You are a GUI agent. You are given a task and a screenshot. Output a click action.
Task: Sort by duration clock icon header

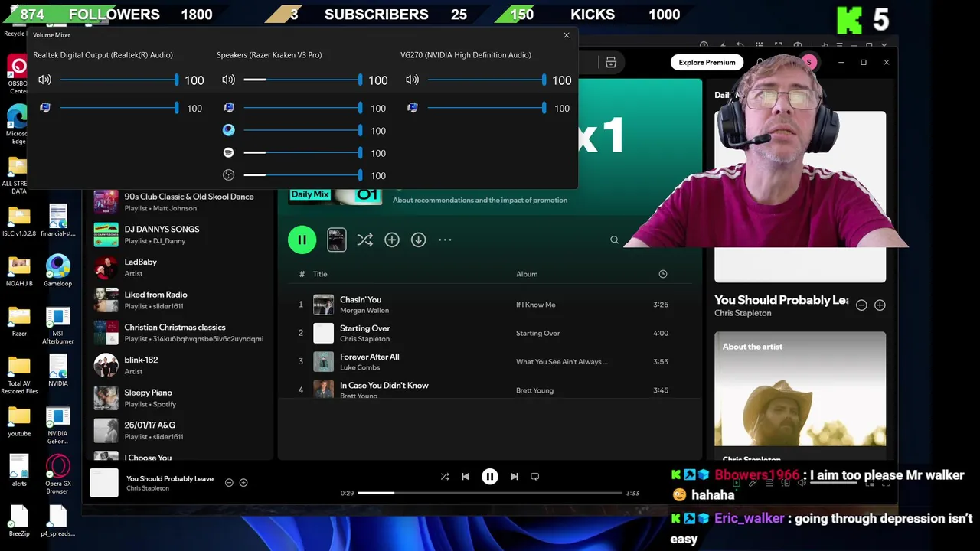coord(663,274)
